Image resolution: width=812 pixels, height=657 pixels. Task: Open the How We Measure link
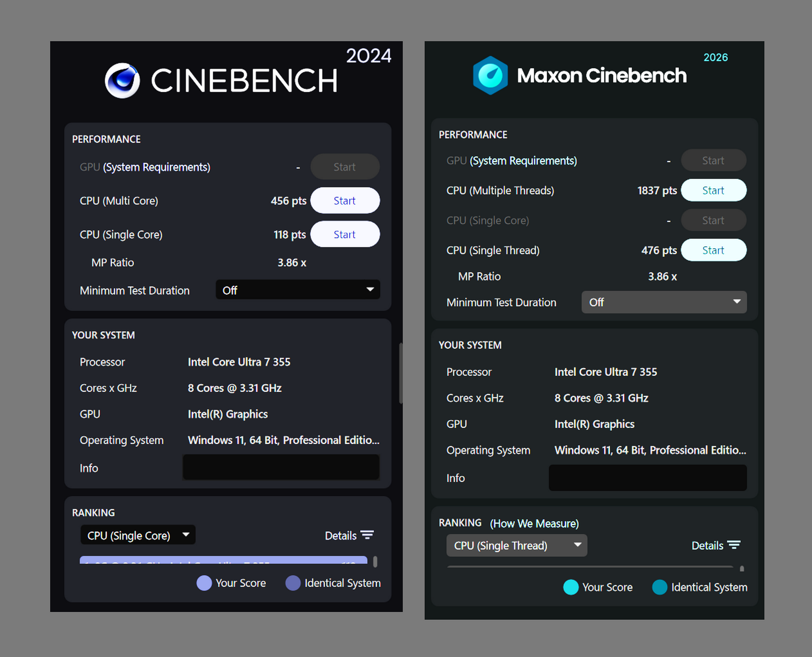[534, 524]
